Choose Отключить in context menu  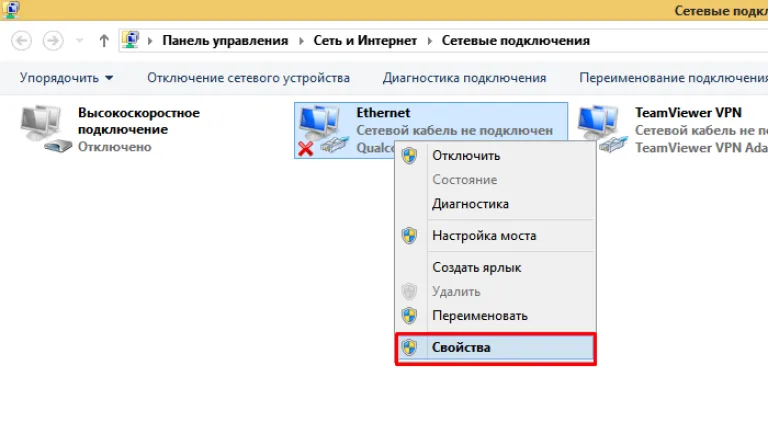click(x=496, y=156)
